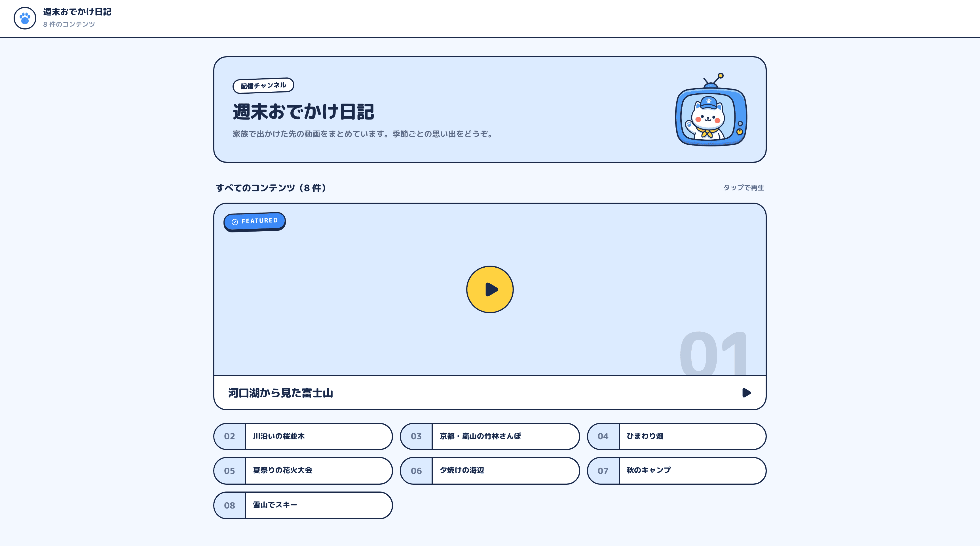
Task: Click the タップで再生 hint text
Action: pyautogui.click(x=744, y=188)
